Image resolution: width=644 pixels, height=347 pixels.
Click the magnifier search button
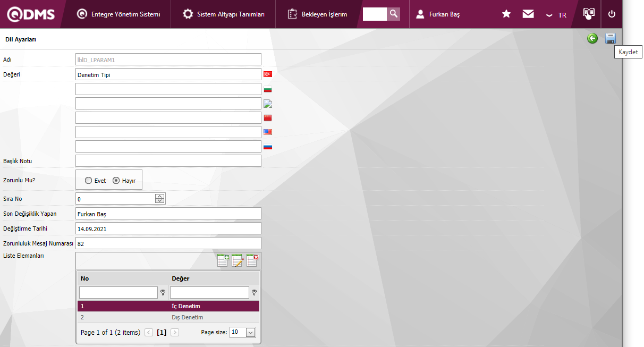click(x=393, y=14)
